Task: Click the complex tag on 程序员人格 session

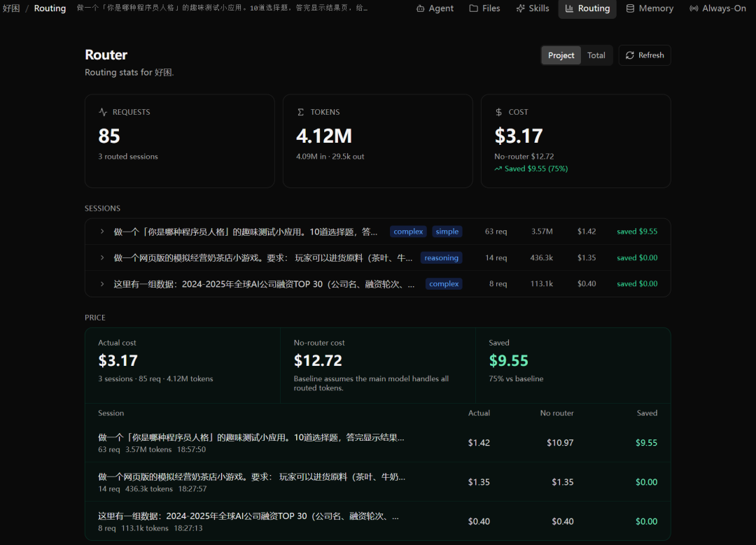Action: (408, 232)
